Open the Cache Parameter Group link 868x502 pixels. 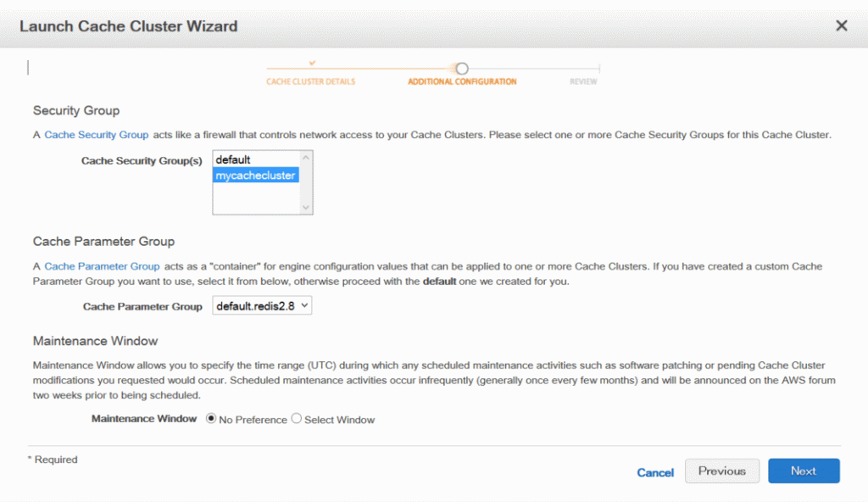click(x=102, y=266)
